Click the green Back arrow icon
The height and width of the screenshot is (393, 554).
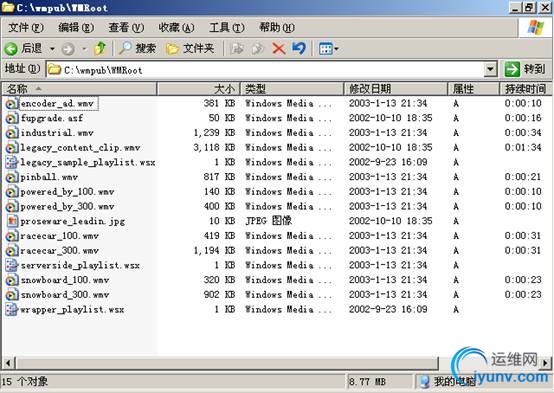[x=11, y=48]
